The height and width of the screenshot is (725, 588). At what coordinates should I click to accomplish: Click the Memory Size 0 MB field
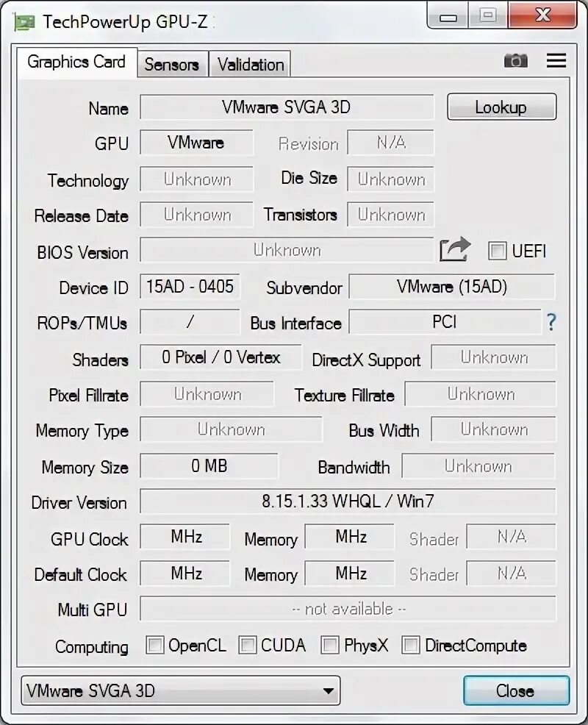(x=209, y=465)
